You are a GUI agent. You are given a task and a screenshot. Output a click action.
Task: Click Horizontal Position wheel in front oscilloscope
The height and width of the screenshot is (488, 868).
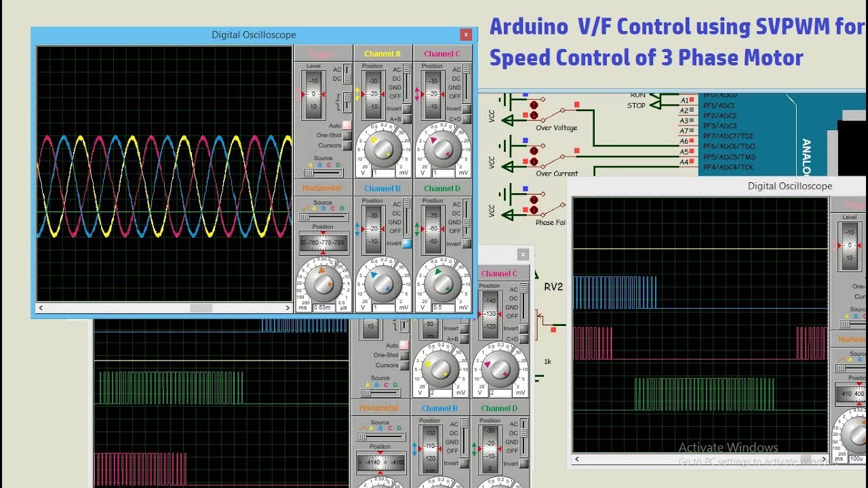pyautogui.click(x=323, y=243)
